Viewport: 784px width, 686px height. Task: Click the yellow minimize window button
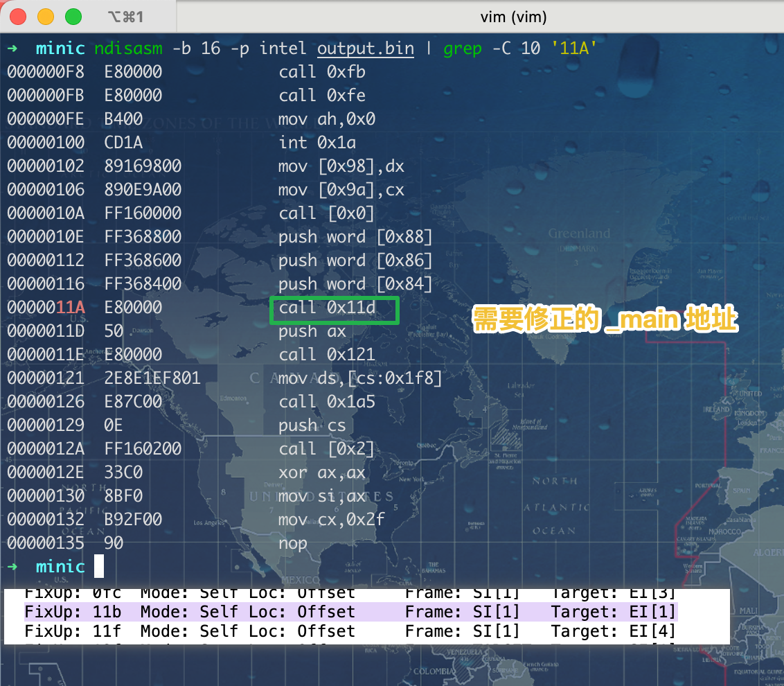pyautogui.click(x=45, y=16)
